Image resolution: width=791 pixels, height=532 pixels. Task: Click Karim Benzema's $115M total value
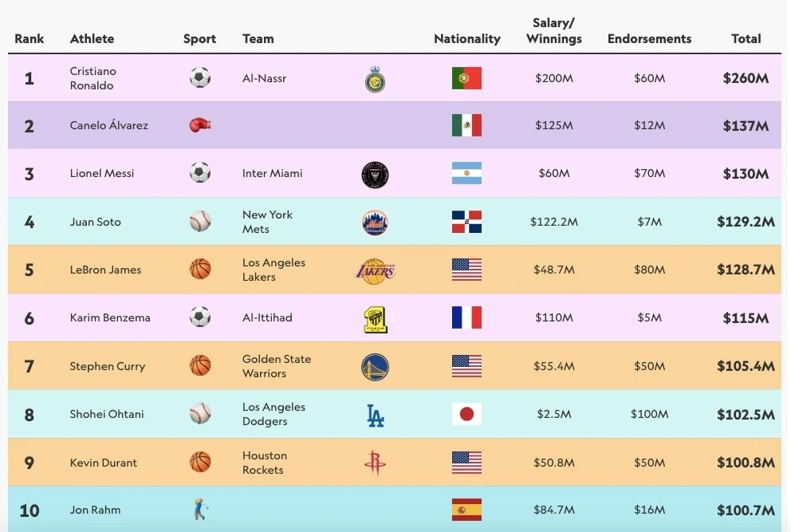tap(746, 318)
